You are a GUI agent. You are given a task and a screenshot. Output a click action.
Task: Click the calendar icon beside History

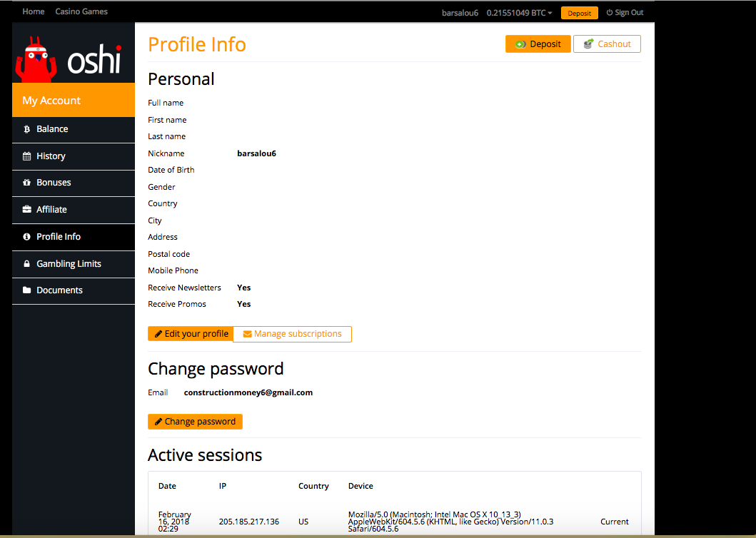coord(27,156)
